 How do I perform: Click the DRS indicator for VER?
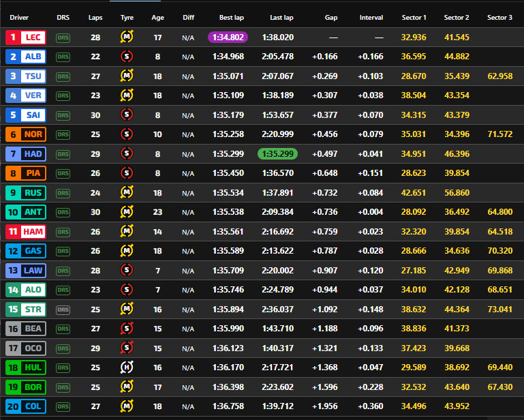[x=63, y=95]
